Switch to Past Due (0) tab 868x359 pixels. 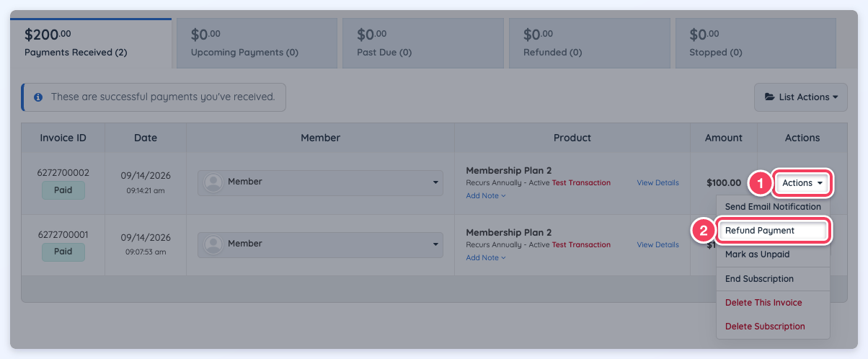pos(423,43)
